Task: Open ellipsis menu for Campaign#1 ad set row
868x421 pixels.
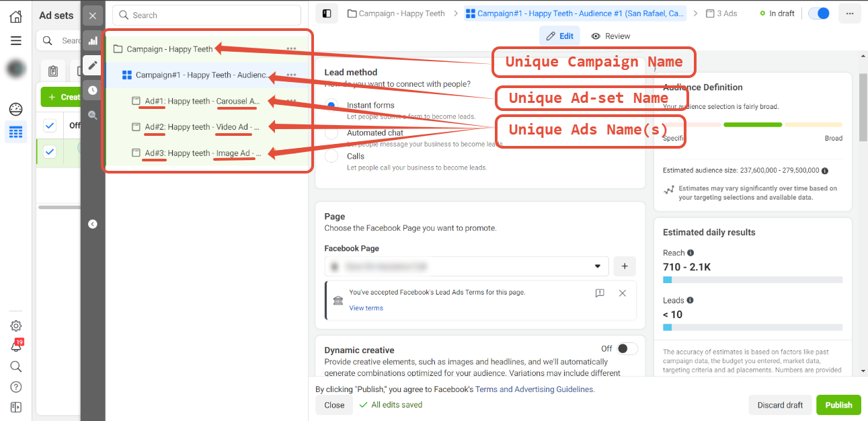Action: (291, 75)
